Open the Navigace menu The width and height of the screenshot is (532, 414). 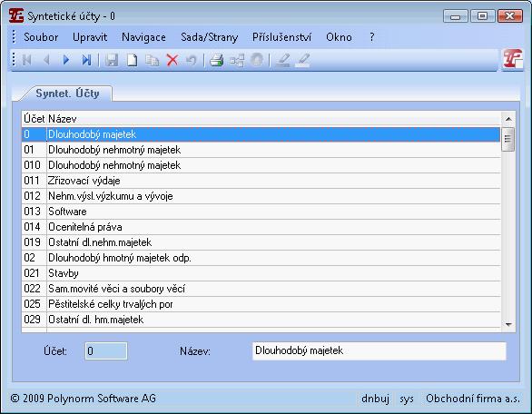click(x=143, y=37)
